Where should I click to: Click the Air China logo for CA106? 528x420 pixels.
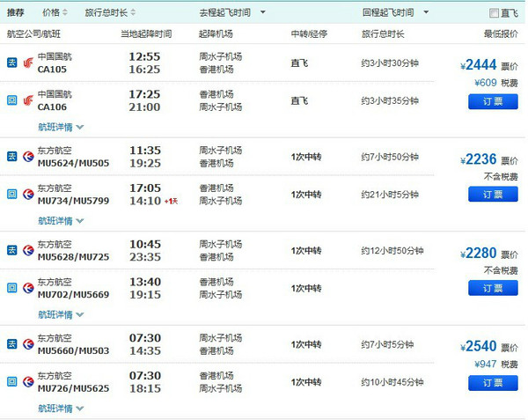click(x=28, y=100)
